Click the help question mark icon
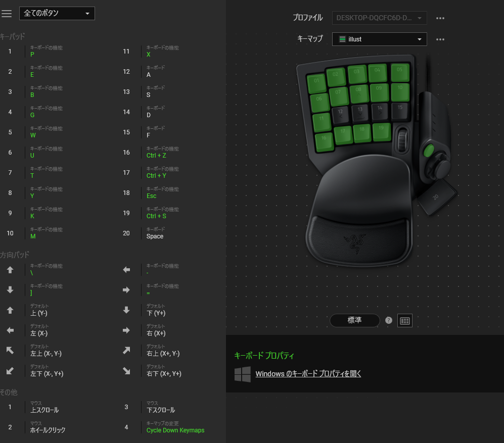The width and height of the screenshot is (504, 443). [x=389, y=320]
